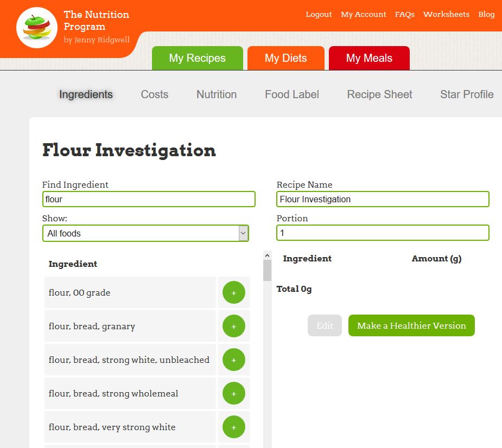Open the Recipe Sheet section
Image resolution: width=502 pixels, height=448 pixels.
coord(379,94)
